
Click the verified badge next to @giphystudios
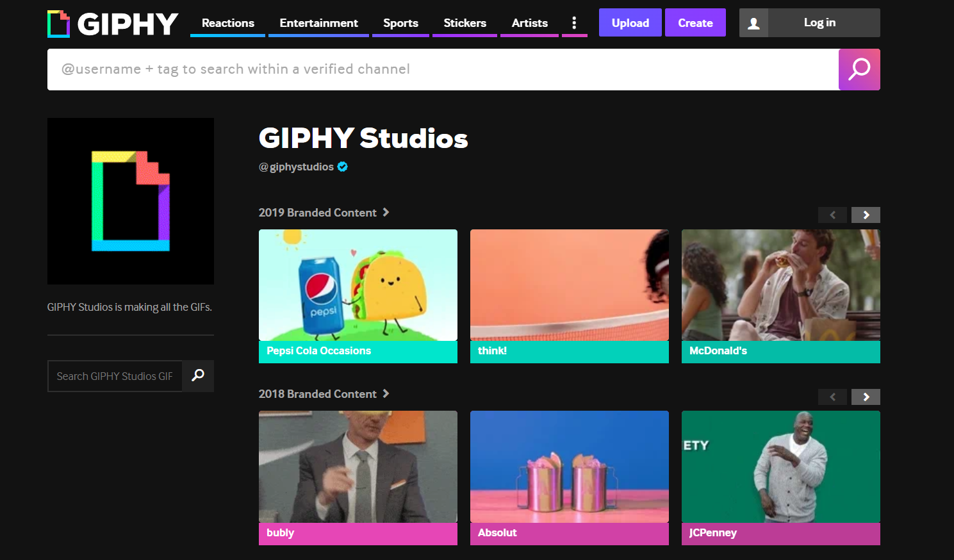[x=343, y=167]
